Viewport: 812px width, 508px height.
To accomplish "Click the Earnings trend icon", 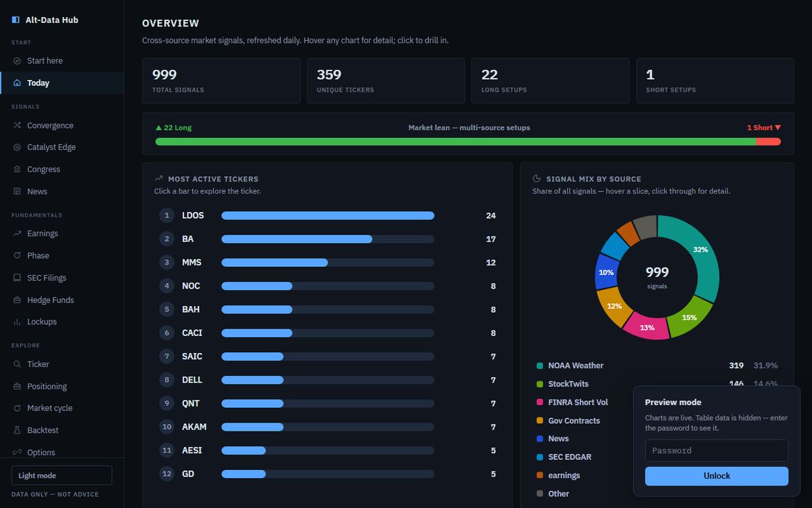I will pos(17,234).
